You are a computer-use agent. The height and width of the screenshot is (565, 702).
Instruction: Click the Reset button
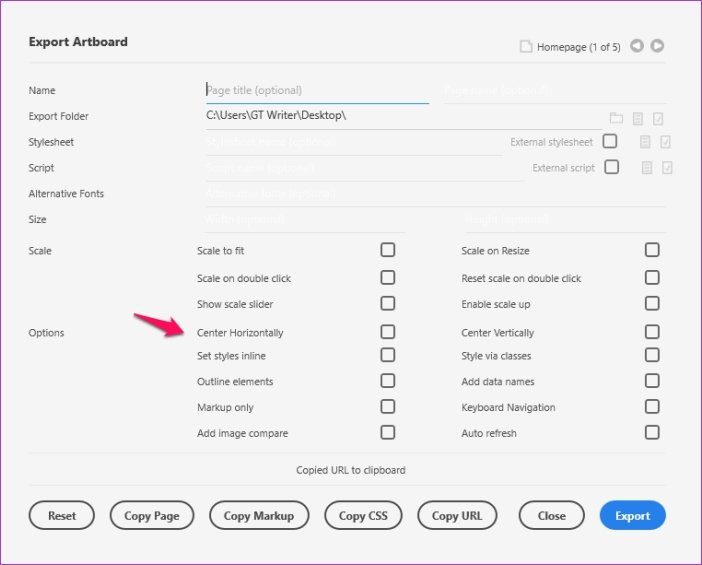62,515
